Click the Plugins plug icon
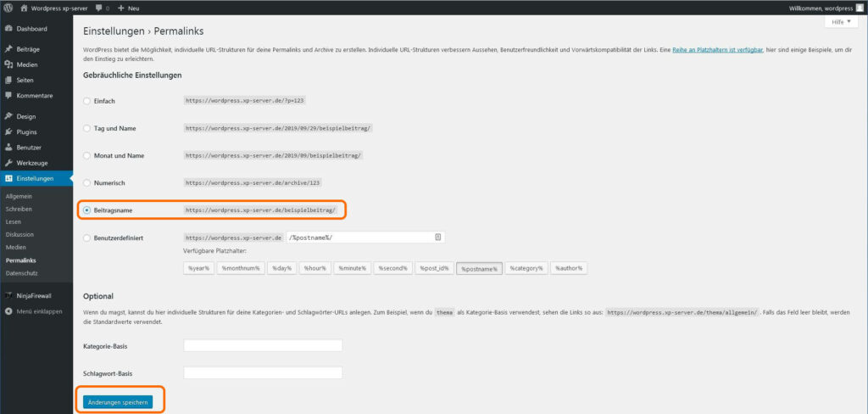Image resolution: width=868 pixels, height=414 pixels. (8, 131)
